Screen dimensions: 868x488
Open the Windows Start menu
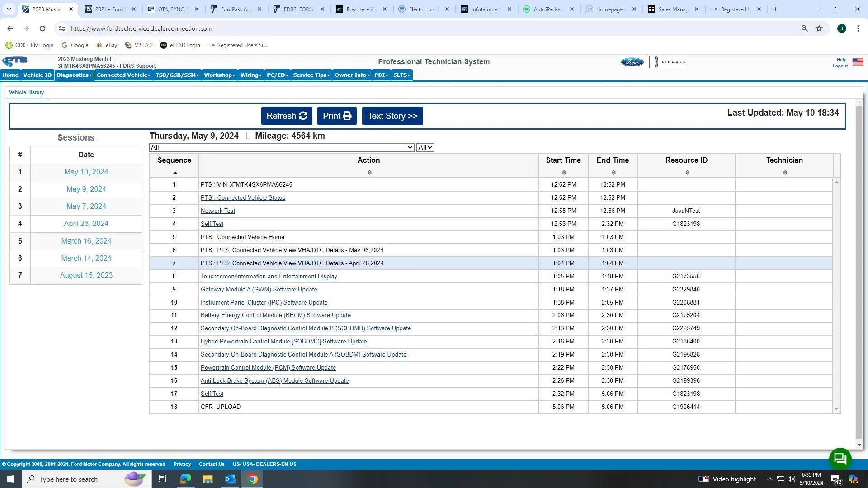tap(11, 479)
